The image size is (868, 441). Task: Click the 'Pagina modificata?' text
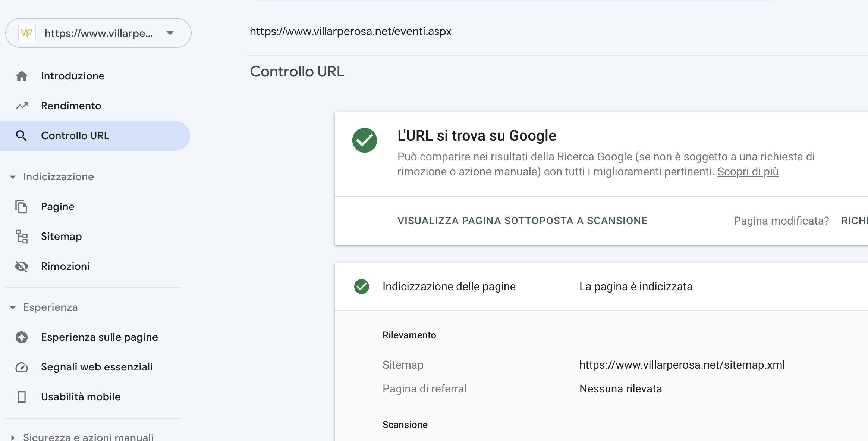pyautogui.click(x=781, y=221)
